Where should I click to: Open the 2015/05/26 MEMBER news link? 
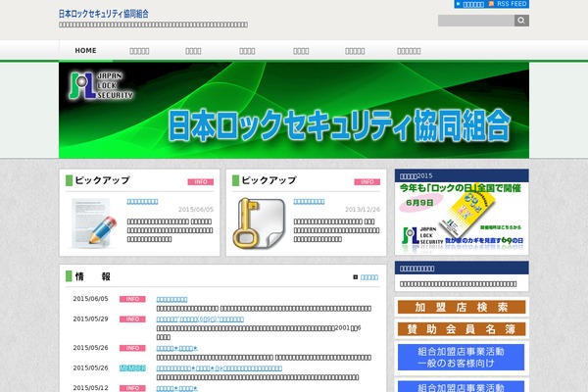pos(219,368)
